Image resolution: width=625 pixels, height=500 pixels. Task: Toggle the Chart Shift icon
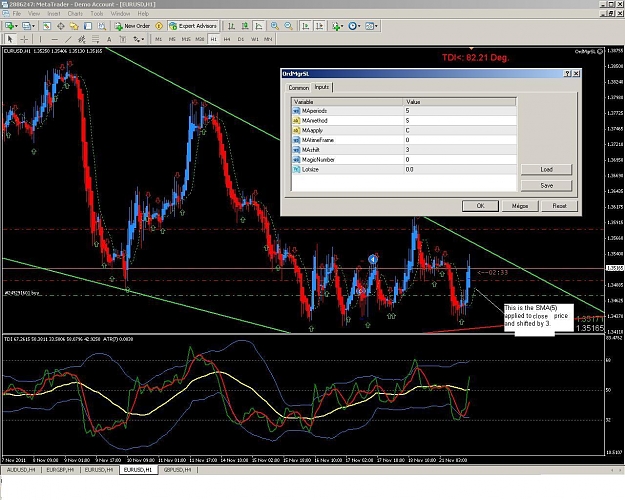point(319,26)
